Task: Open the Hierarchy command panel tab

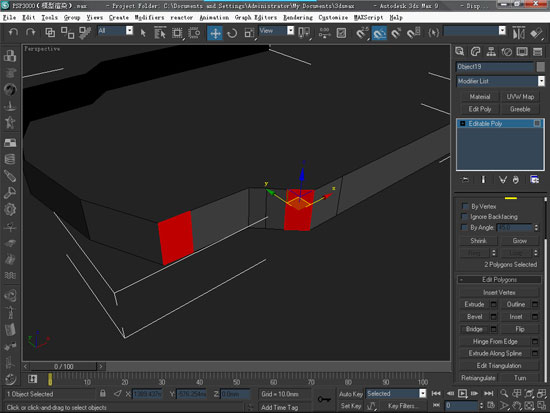Action: pos(491,52)
